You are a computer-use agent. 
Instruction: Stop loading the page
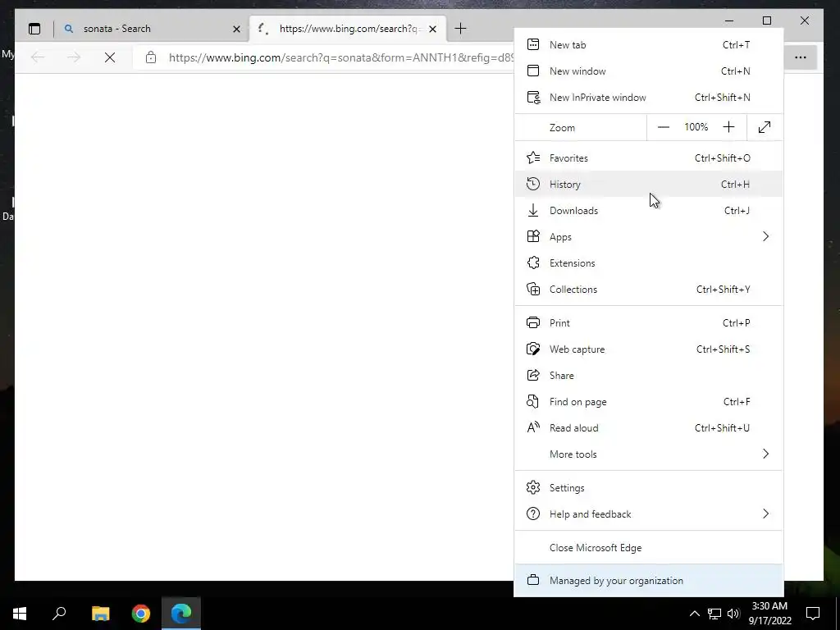pyautogui.click(x=110, y=57)
